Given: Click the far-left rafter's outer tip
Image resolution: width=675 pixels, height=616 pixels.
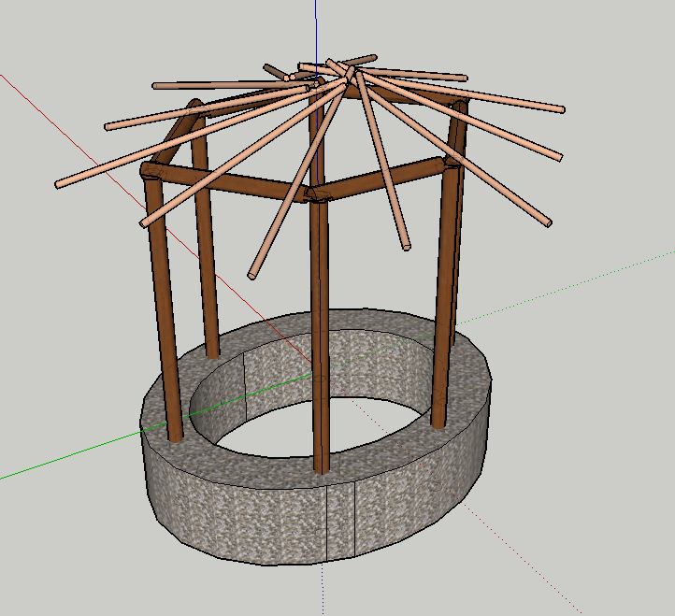Looking at the screenshot, I should [58, 184].
